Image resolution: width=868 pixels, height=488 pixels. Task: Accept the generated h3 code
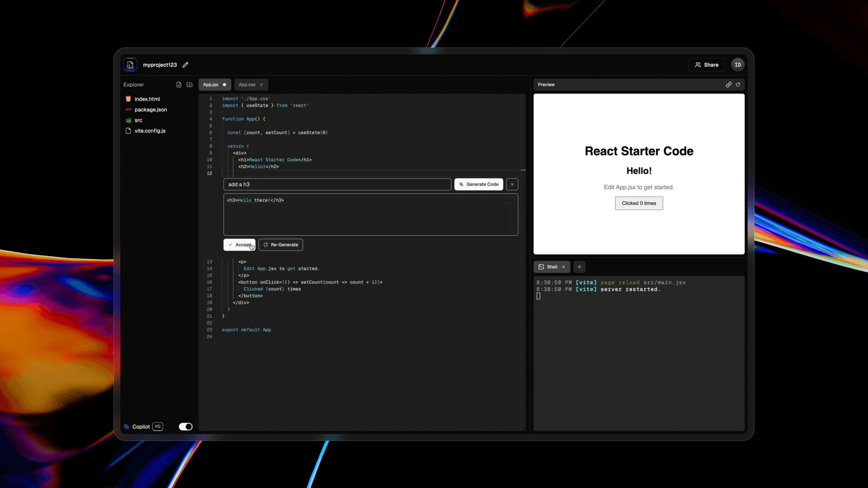pyautogui.click(x=239, y=245)
